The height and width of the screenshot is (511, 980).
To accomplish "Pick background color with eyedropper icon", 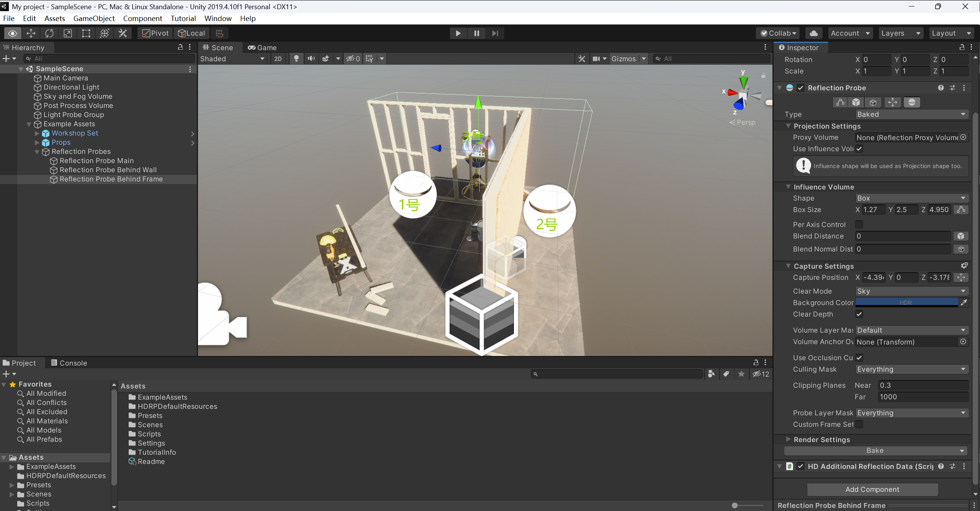I will click(964, 302).
